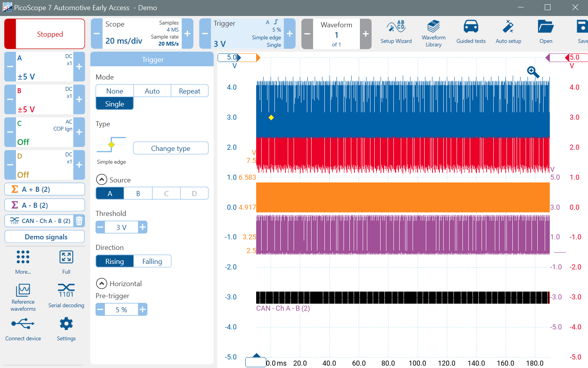Select the A - B (2) math channel
This screenshot has width=588, height=368.
44,205
